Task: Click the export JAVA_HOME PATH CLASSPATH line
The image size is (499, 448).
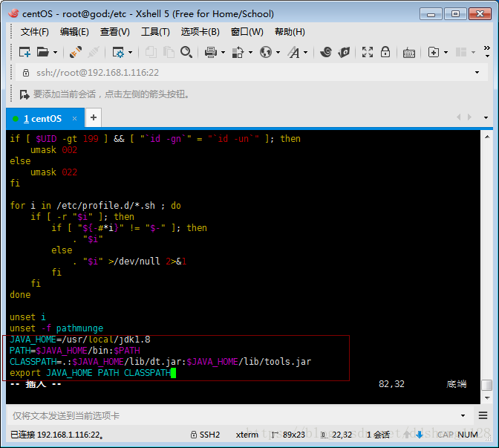Action: point(91,373)
